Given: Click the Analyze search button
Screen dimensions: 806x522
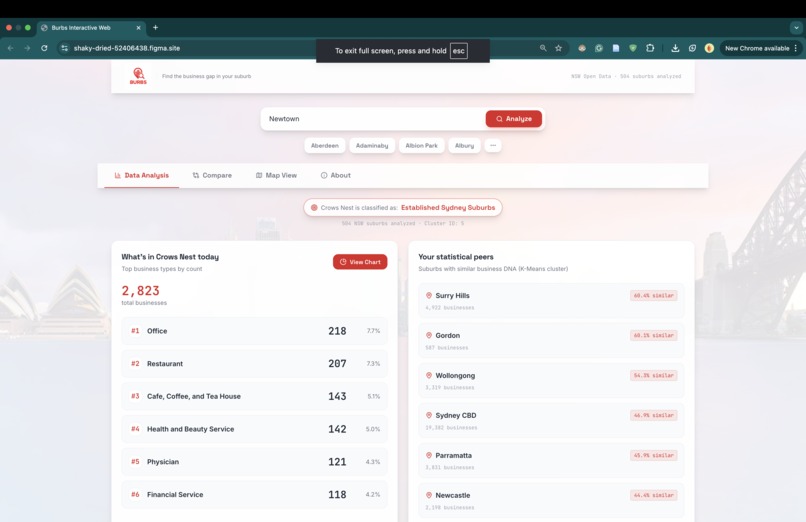Looking at the screenshot, I should [514, 119].
